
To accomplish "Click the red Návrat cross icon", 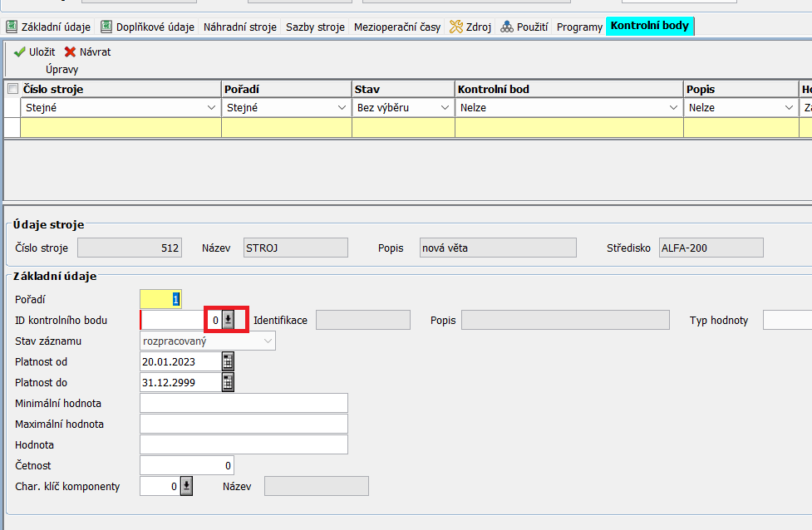I will (70, 52).
